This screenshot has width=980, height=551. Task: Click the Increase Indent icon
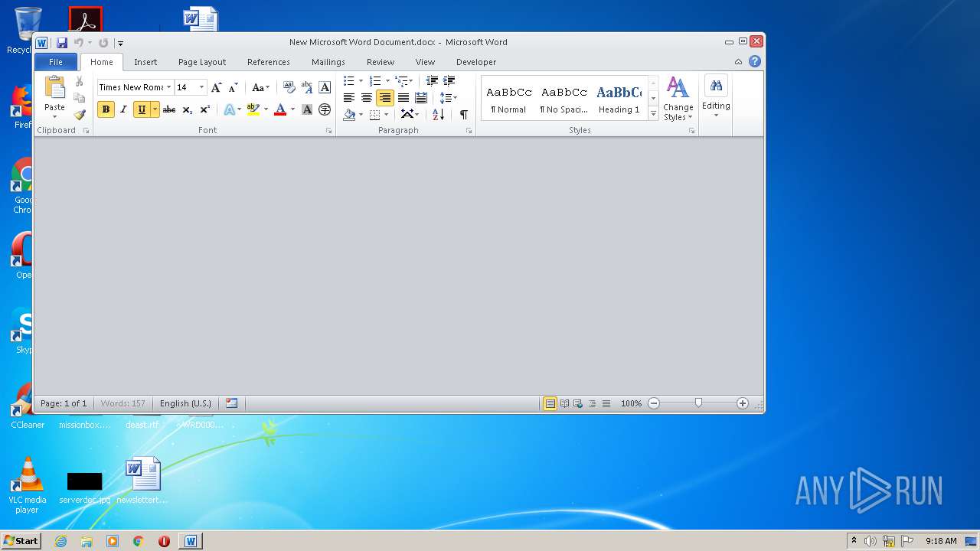click(x=449, y=81)
